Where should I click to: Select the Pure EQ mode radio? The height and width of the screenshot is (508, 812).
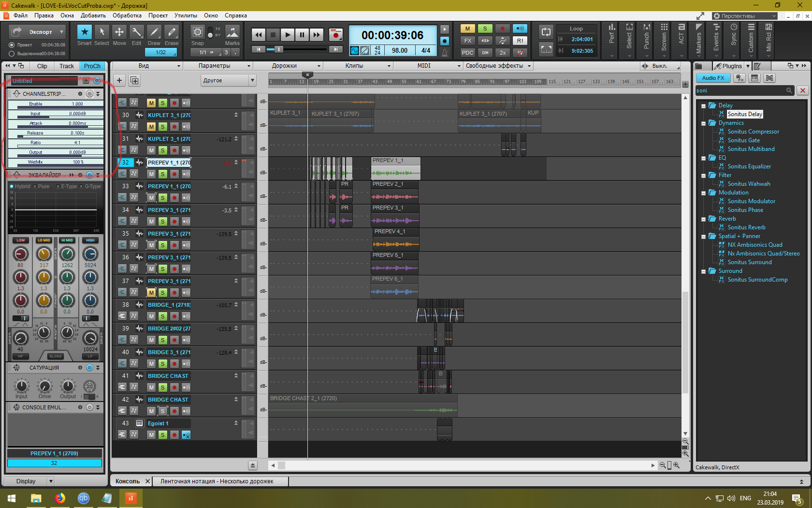click(x=35, y=187)
